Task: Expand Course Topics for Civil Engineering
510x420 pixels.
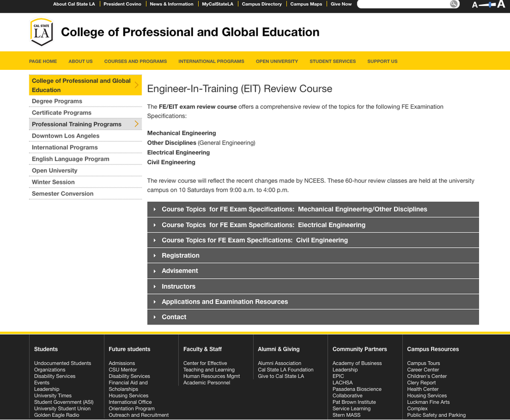Action: [x=254, y=240]
